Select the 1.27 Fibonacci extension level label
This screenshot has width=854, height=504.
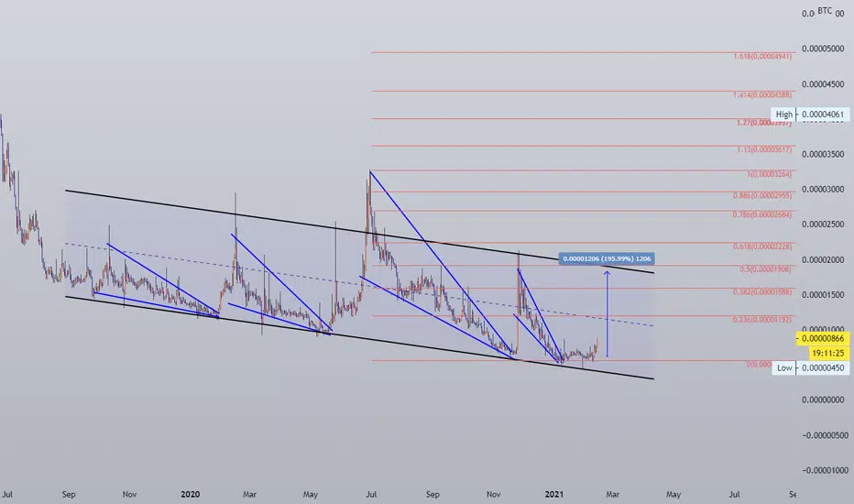[764, 123]
